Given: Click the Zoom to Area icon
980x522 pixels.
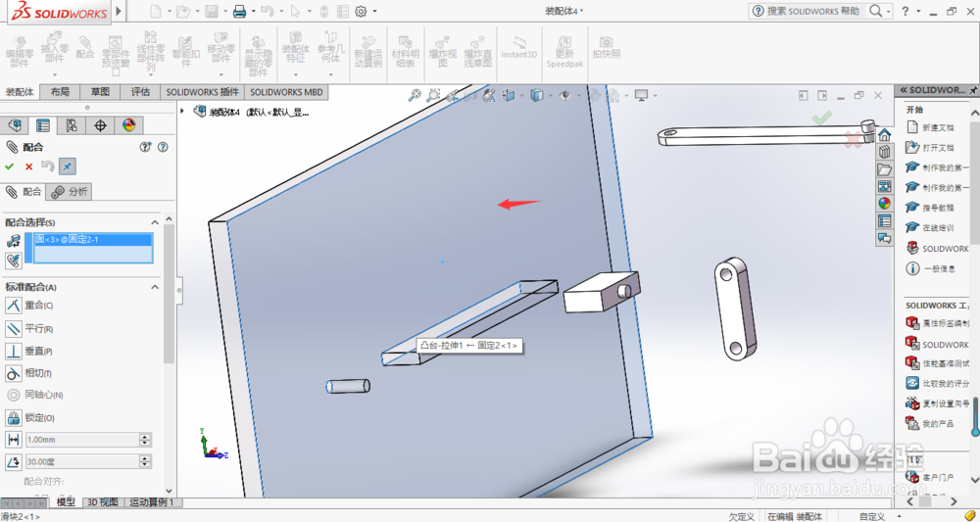Looking at the screenshot, I should (433, 95).
